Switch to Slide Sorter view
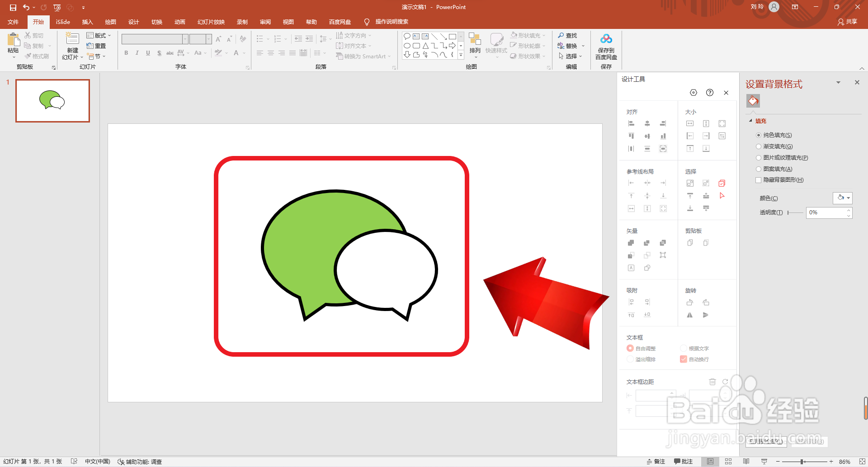Viewport: 868px width, 467px height. click(x=728, y=462)
